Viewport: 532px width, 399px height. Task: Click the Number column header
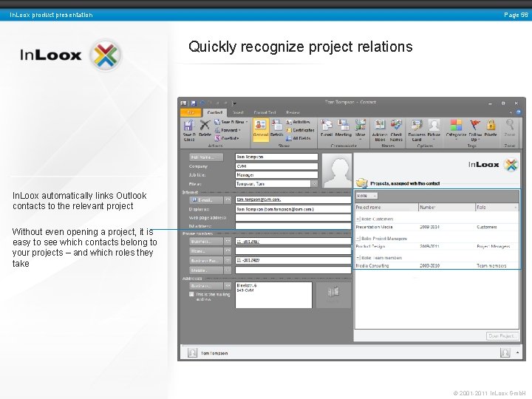tap(447, 207)
